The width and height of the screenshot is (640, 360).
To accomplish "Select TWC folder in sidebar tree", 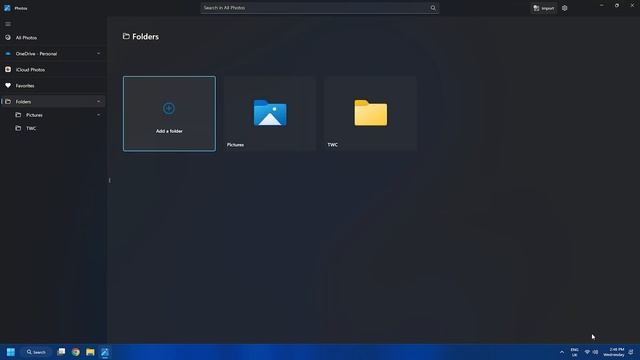I will (58, 128).
